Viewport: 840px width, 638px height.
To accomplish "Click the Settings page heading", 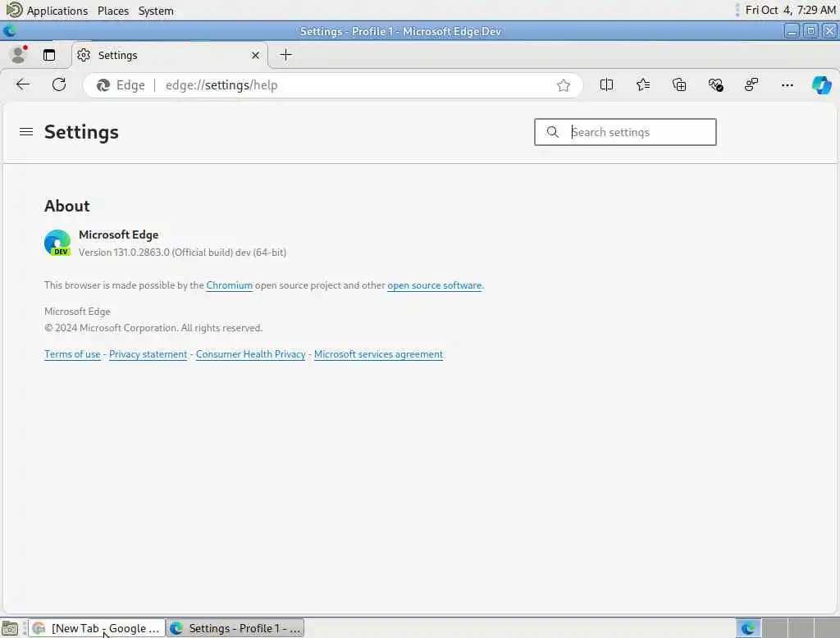I will tap(81, 132).
